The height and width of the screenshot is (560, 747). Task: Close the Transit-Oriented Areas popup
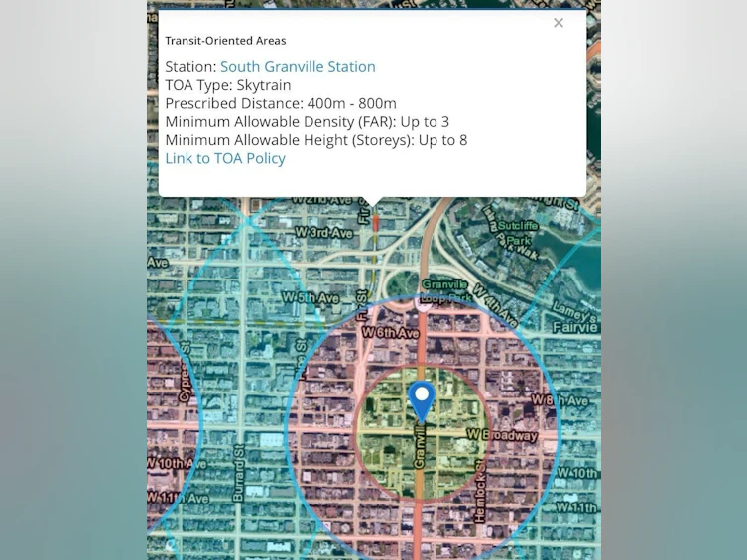point(559,23)
